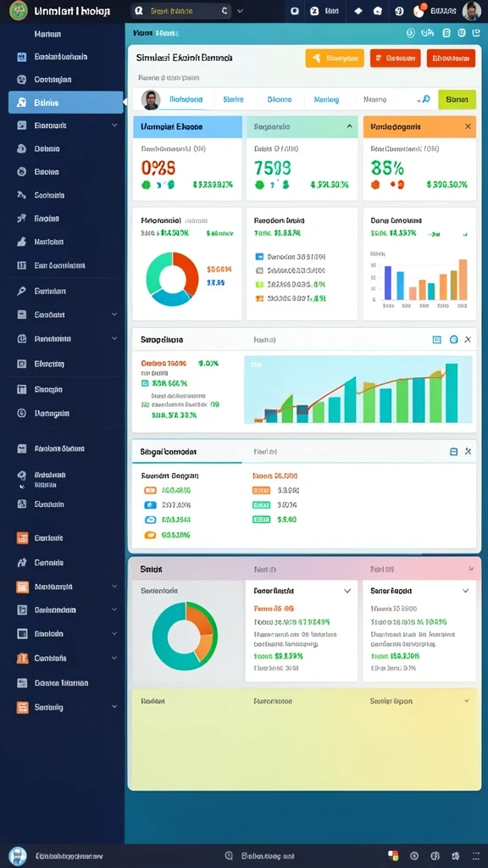The height and width of the screenshot is (868, 488).
Task: Collapse the green middle summary card header
Action: [350, 127]
